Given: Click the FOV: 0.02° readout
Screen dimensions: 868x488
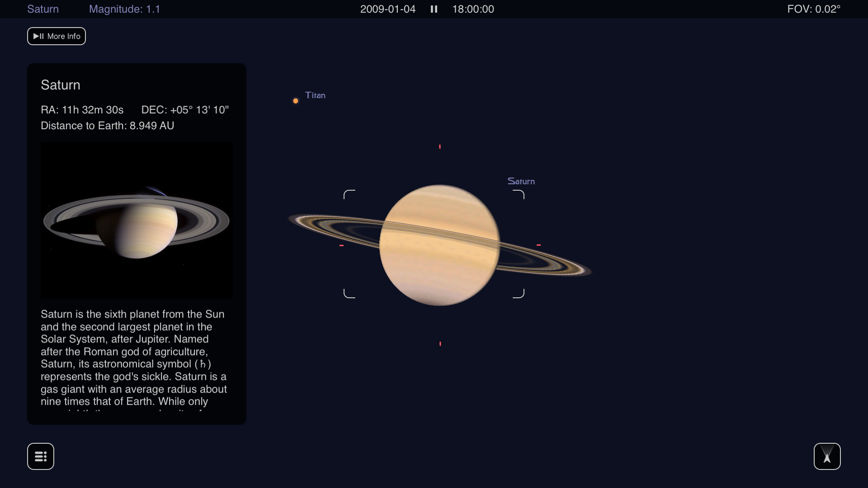Looking at the screenshot, I should tap(814, 9).
